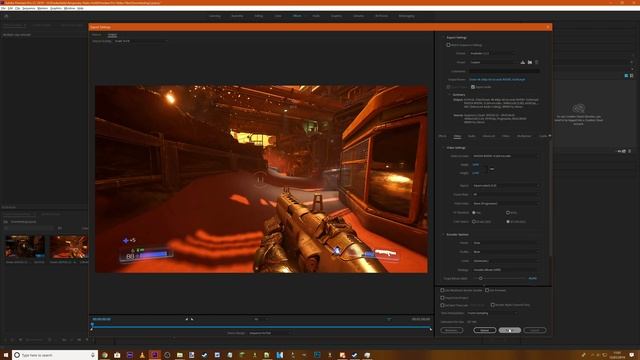Tick the Use Previews checkbox
Image resolution: width=640 pixels, height=360 pixels.
point(487,290)
